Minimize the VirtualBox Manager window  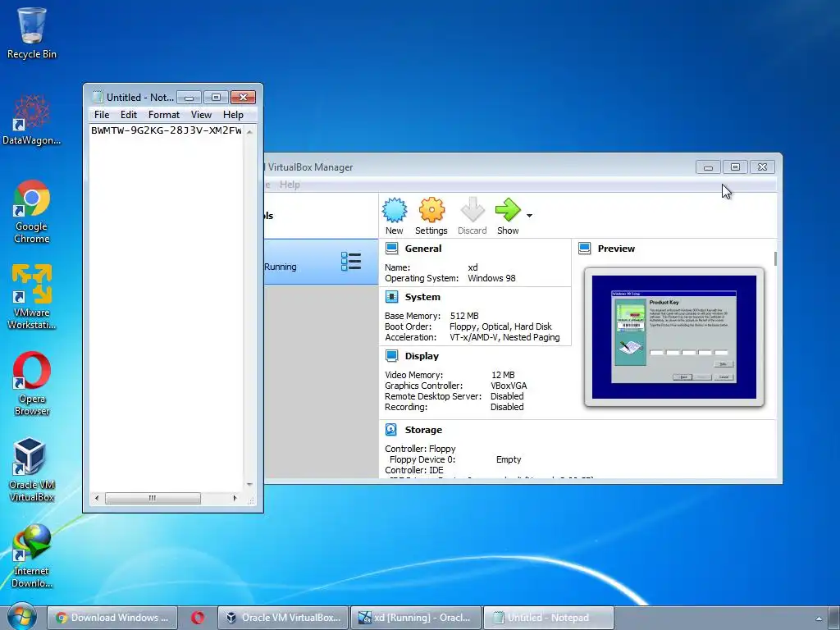pos(708,167)
